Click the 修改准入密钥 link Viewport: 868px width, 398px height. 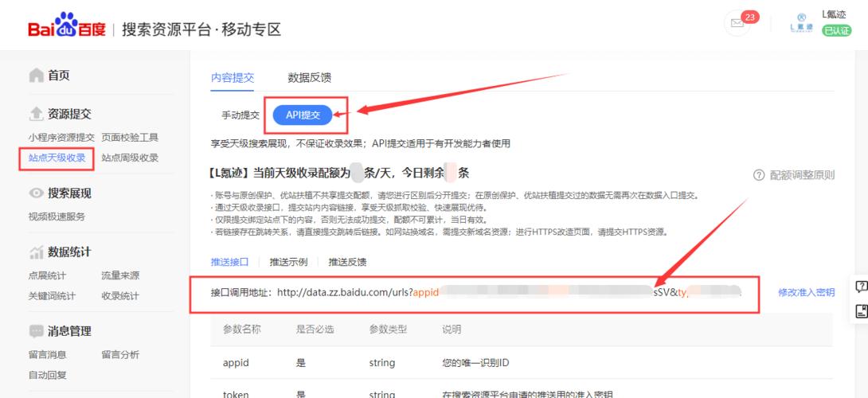pyautogui.click(x=806, y=292)
